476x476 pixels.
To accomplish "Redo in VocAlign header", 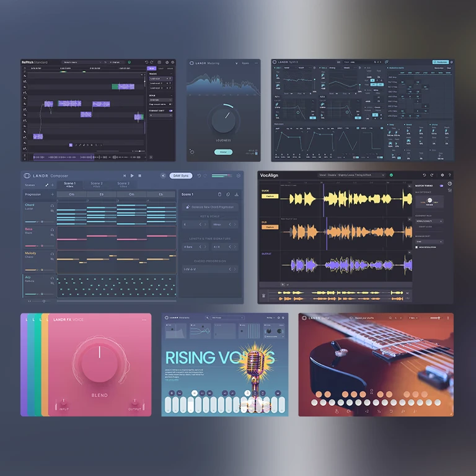I will [x=431, y=175].
